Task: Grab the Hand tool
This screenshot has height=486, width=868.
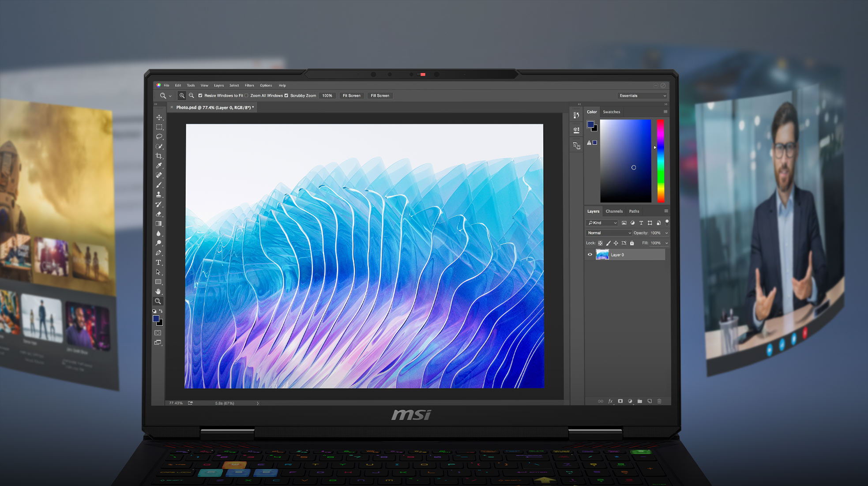Action: click(159, 291)
